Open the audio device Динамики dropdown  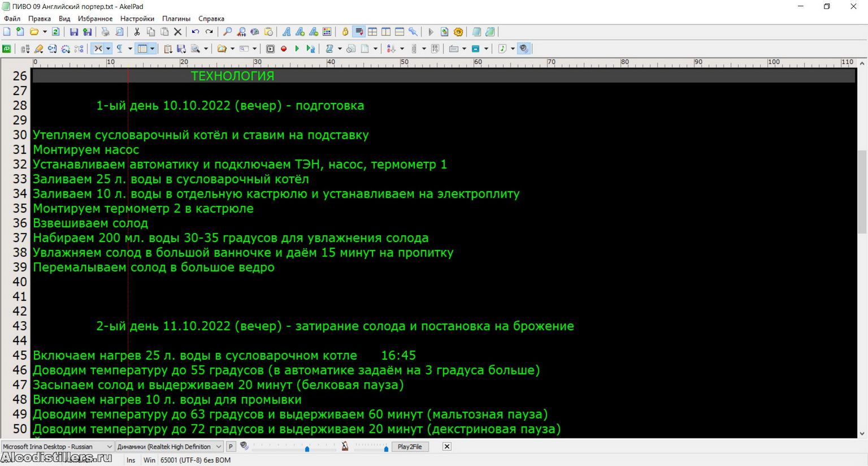(x=219, y=447)
